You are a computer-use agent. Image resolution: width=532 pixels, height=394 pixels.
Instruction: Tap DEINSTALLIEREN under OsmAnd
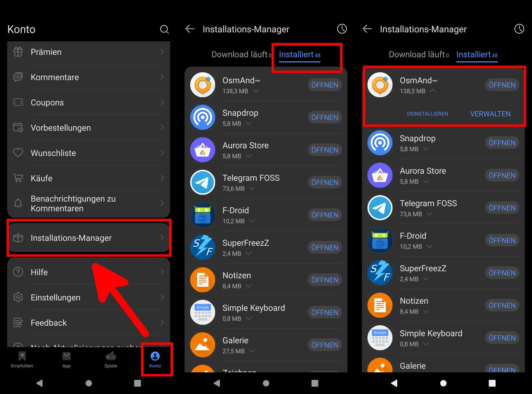(x=427, y=114)
